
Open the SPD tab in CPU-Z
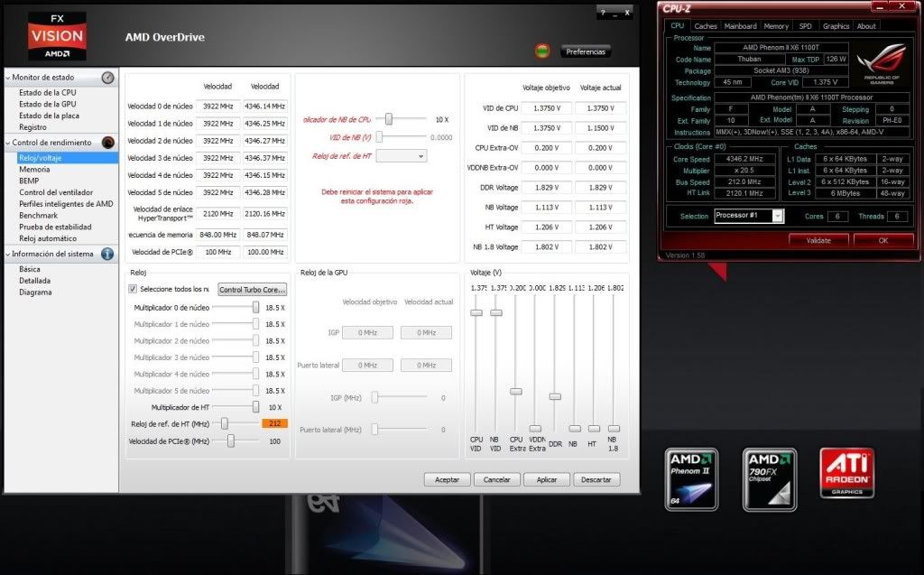tap(805, 26)
